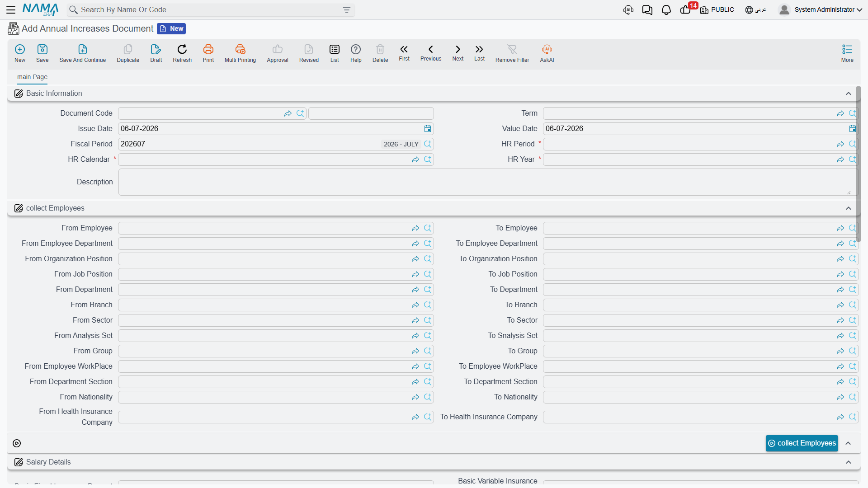
Task: Click search lookup icon for Fiscal Period
Action: click(x=428, y=144)
